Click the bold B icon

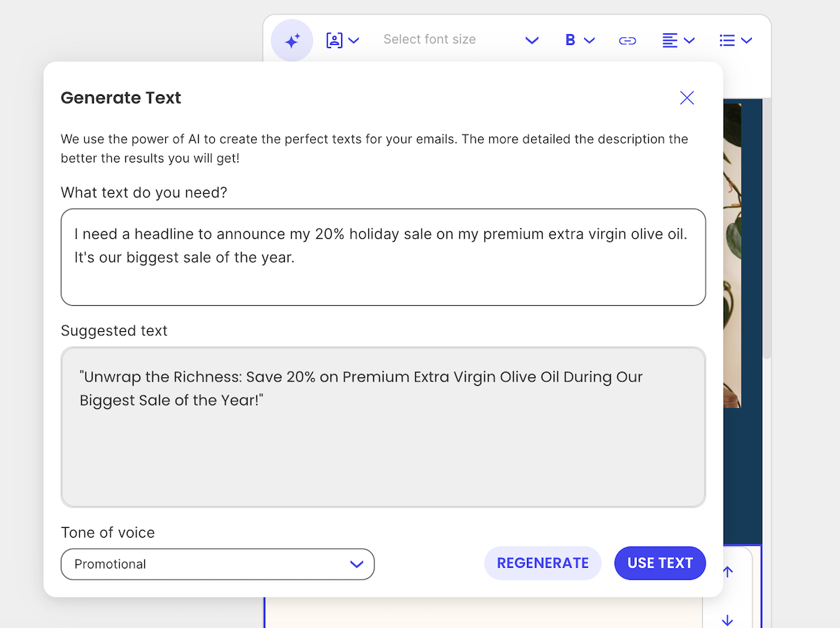point(570,41)
